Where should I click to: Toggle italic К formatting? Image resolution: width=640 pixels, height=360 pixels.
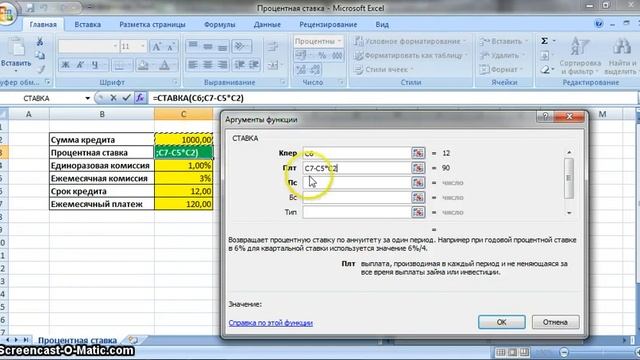[x=80, y=65]
